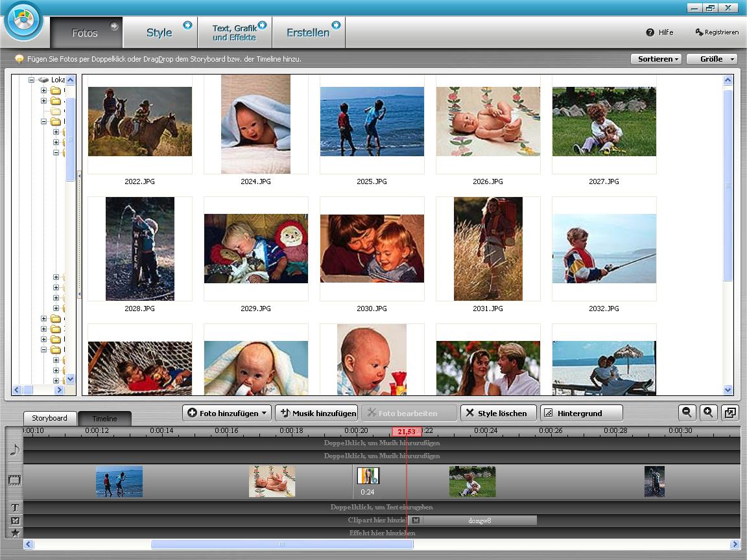The image size is (747, 560).
Task: Click the Musik hinzufügen button
Action: pos(318,414)
